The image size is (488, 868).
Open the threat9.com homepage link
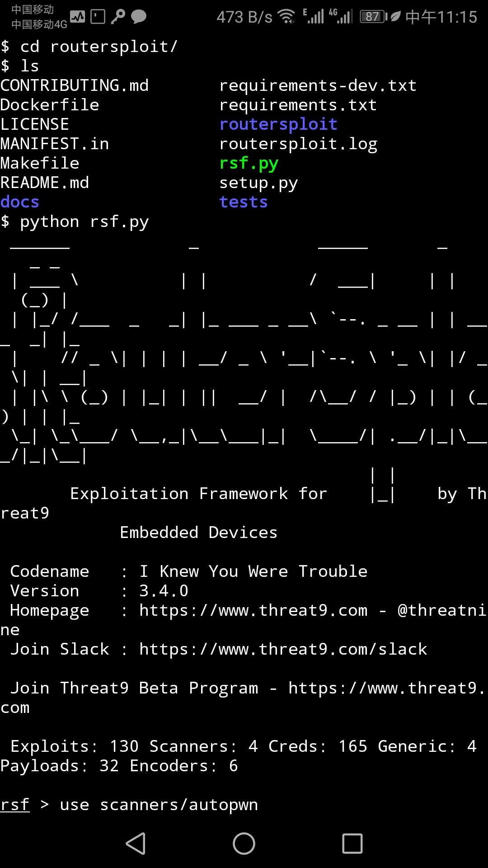[x=253, y=610]
